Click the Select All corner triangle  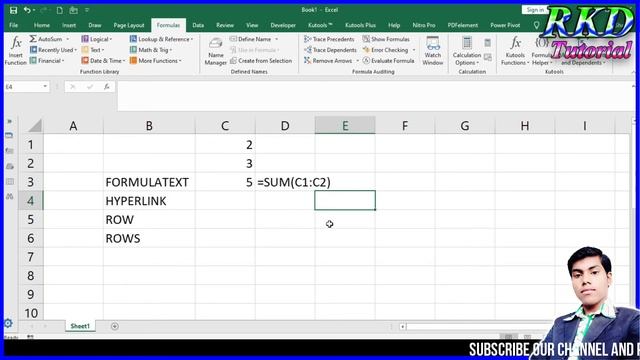pyautogui.click(x=35, y=126)
